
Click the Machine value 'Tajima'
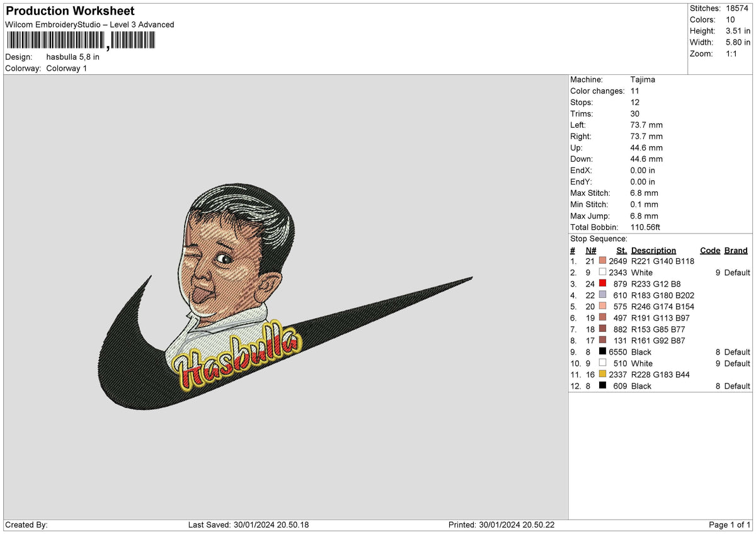[643, 79]
